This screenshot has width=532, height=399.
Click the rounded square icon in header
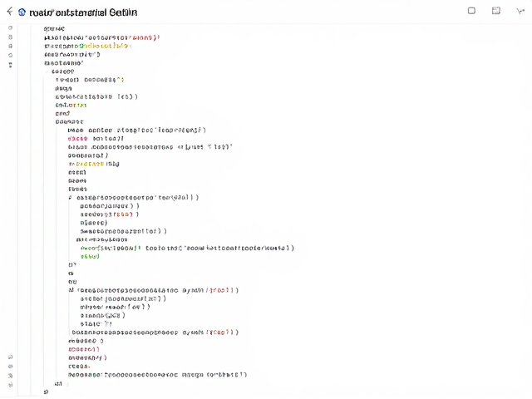click(x=471, y=11)
